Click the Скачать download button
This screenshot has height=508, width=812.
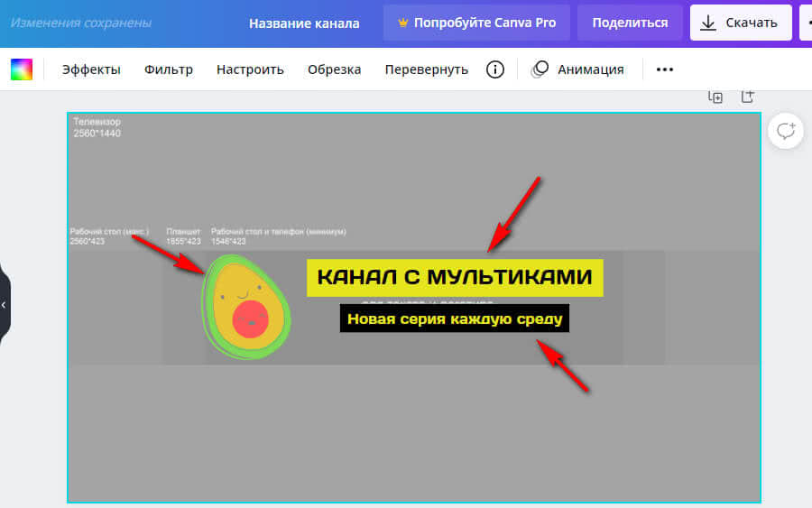click(x=741, y=23)
